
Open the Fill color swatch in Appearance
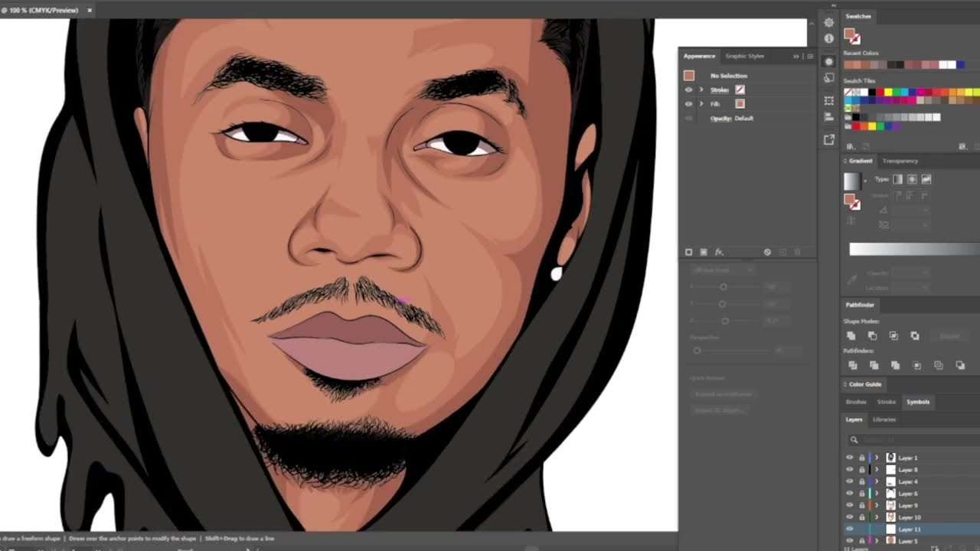740,103
